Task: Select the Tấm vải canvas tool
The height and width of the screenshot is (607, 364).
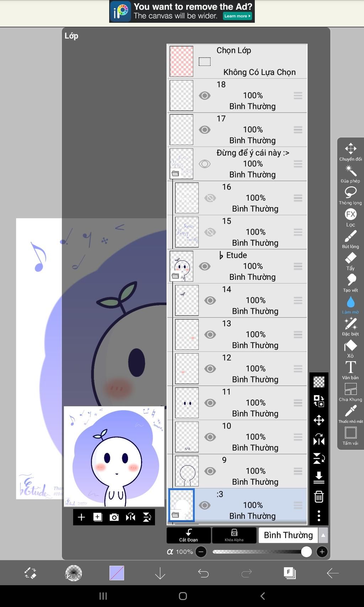Action: point(350,436)
